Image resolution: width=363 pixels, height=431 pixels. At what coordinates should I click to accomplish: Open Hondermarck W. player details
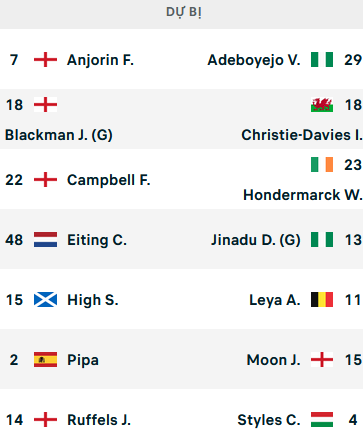pos(303,195)
